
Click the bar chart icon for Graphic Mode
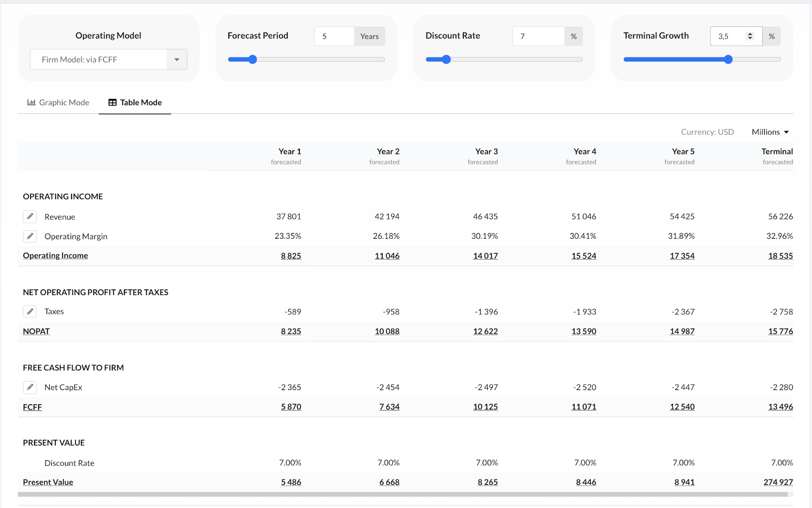(x=31, y=103)
